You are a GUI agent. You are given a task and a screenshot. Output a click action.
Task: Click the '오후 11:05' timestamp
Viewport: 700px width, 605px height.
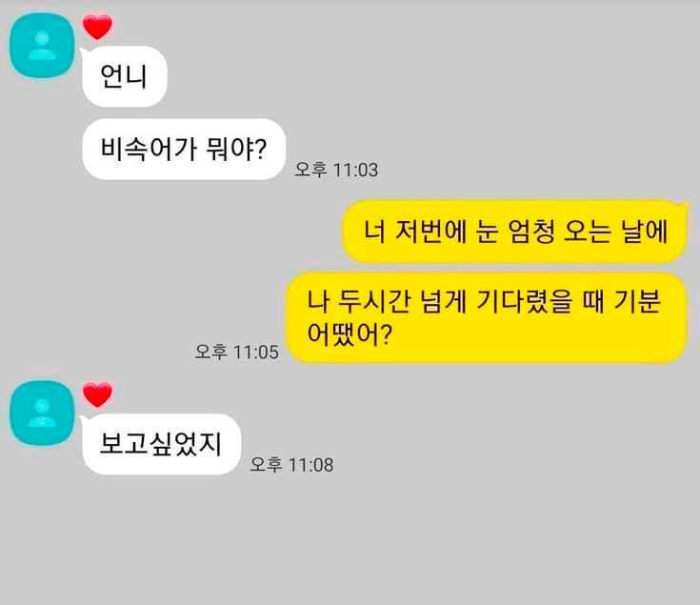(236, 352)
